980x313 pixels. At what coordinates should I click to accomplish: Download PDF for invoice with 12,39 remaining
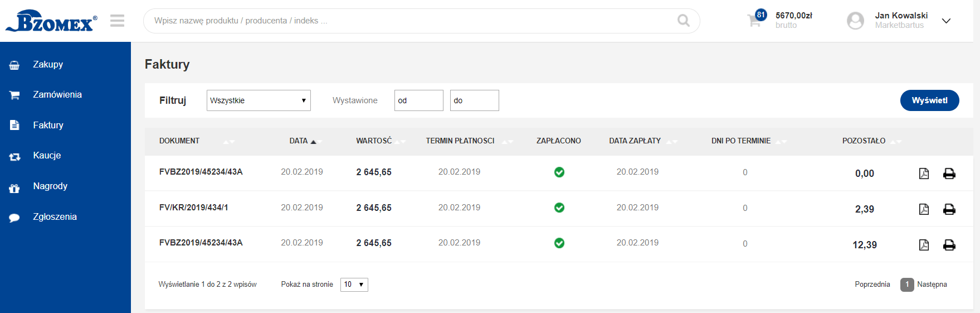[924, 245]
